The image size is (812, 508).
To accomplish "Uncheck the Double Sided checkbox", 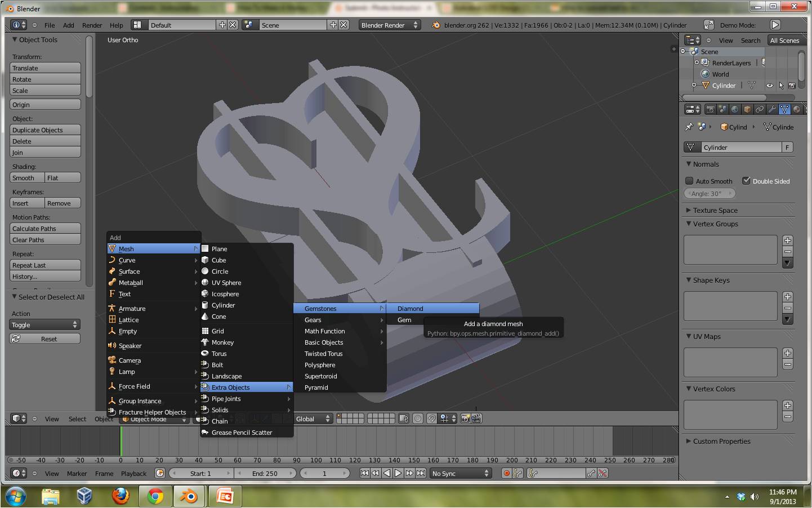I will (x=746, y=181).
